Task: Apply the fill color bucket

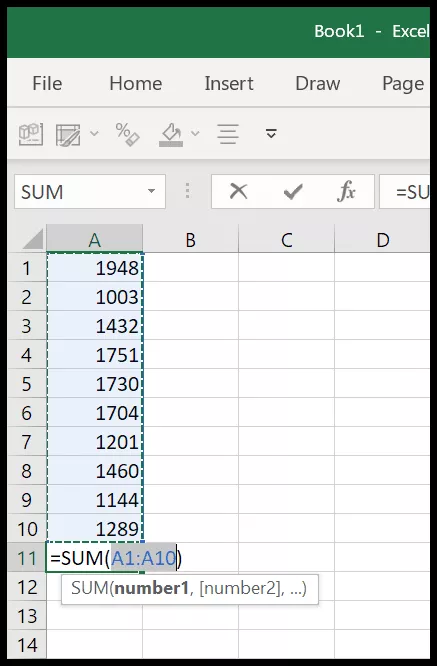Action: coord(171,135)
